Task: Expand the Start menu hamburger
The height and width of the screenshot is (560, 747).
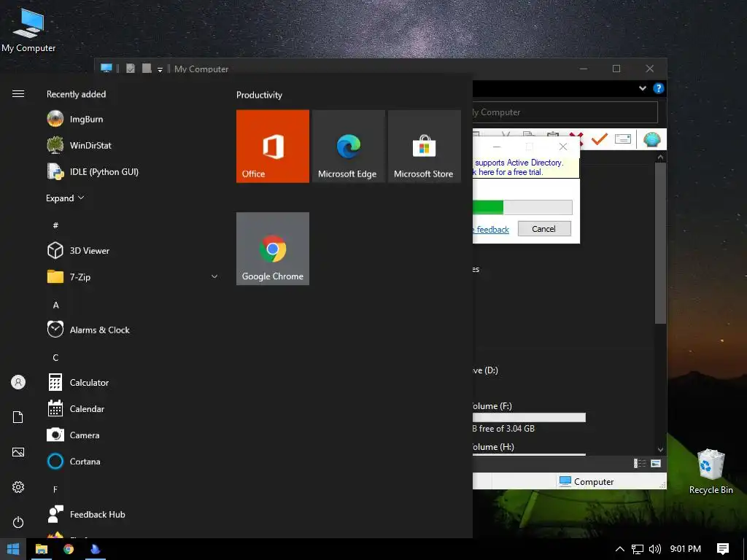Action: [18, 94]
